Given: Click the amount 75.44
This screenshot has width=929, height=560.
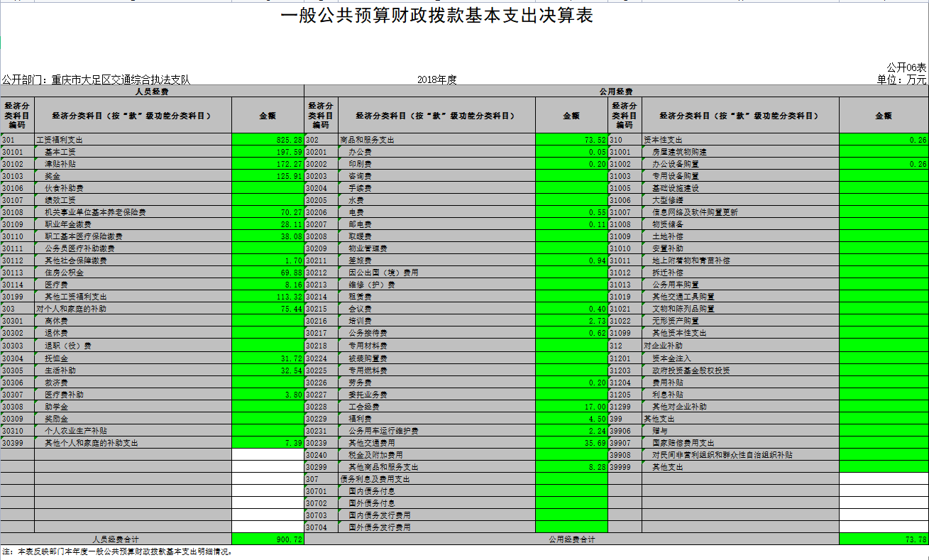Looking at the screenshot, I should tap(268, 309).
